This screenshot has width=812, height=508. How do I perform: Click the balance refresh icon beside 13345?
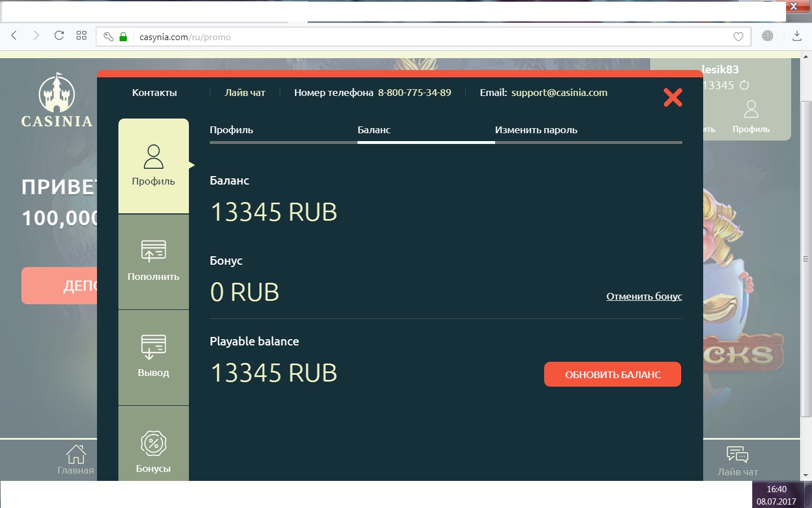(x=744, y=85)
